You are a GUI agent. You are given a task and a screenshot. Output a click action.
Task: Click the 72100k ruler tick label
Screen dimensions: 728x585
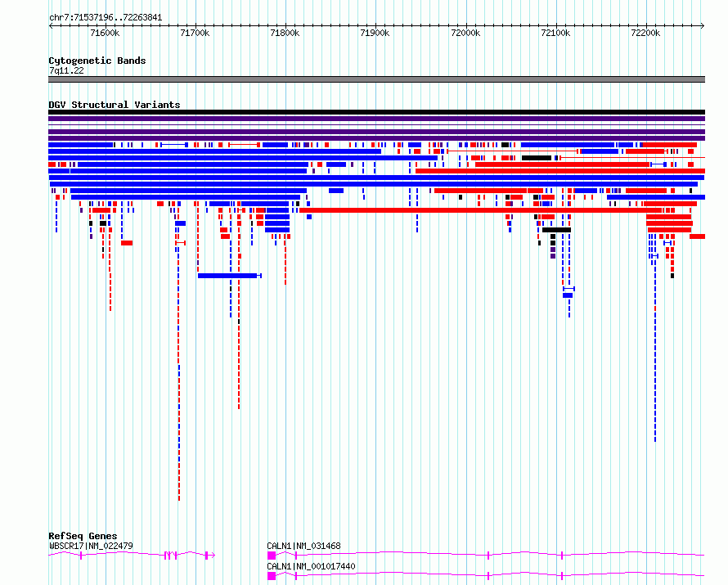[555, 33]
